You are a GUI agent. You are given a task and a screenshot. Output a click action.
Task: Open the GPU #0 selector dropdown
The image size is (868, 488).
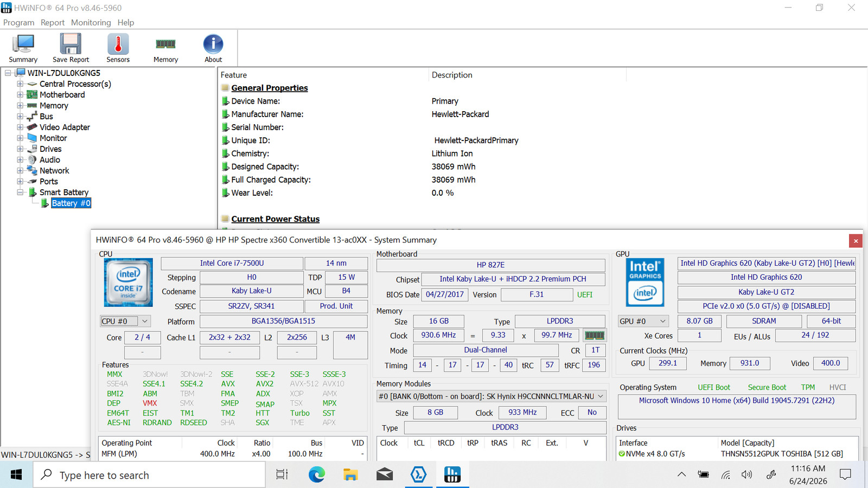click(643, 321)
